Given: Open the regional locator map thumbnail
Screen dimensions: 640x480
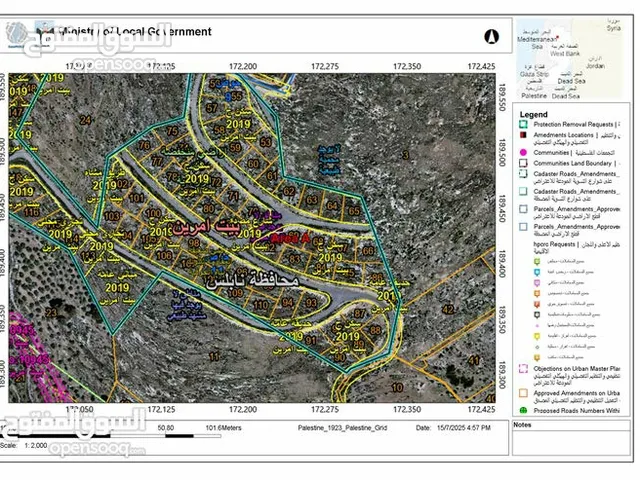Looking at the screenshot, I should [x=570, y=58].
